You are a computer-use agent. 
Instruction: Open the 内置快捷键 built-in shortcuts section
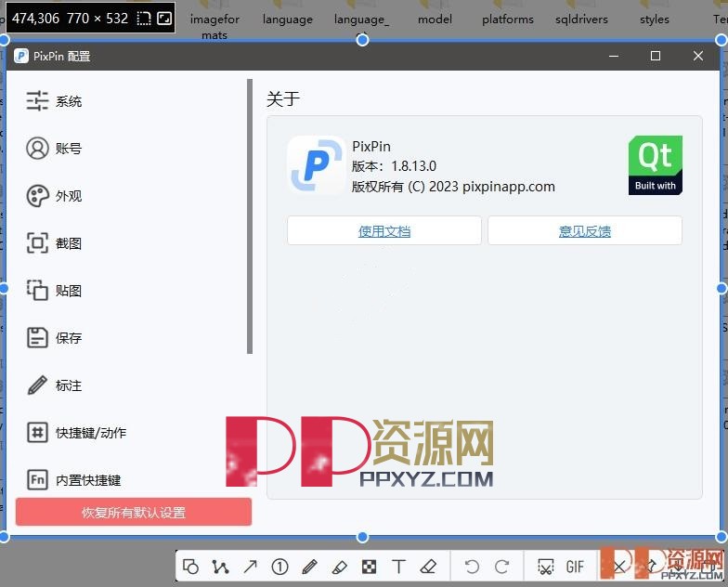(x=74, y=480)
